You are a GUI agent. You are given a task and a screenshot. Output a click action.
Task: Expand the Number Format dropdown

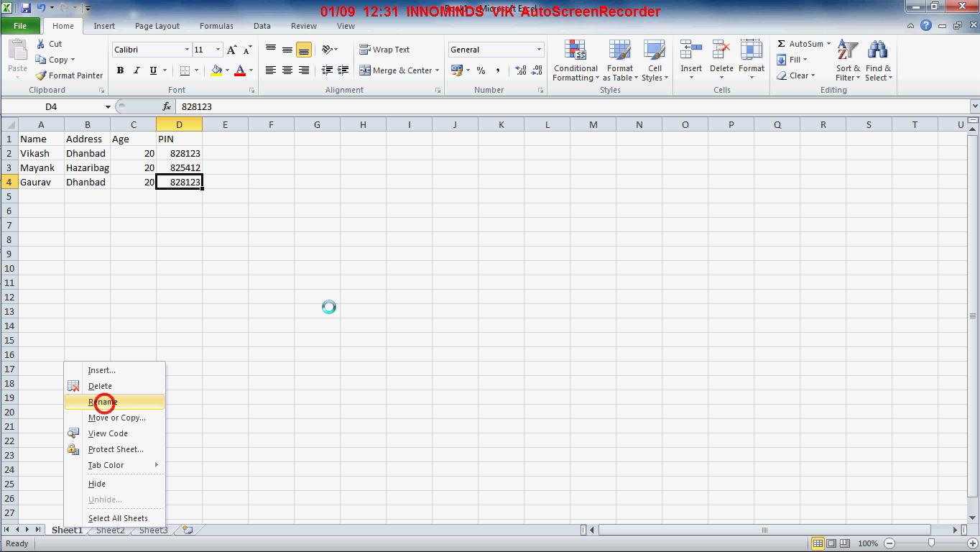(539, 50)
